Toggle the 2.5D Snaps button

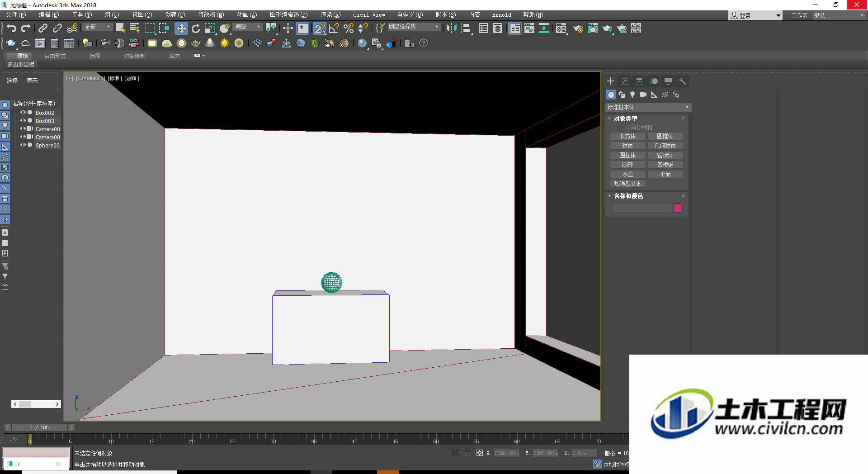(x=320, y=28)
